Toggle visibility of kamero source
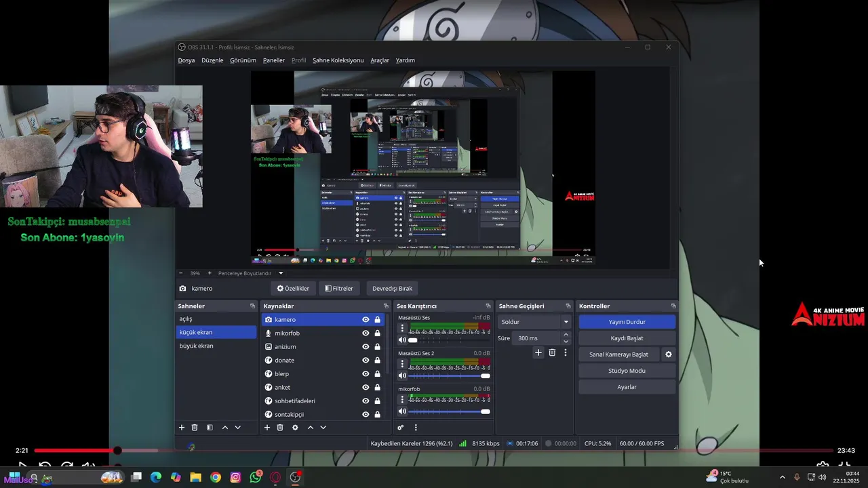Screen dimensions: 868x488 366,319
